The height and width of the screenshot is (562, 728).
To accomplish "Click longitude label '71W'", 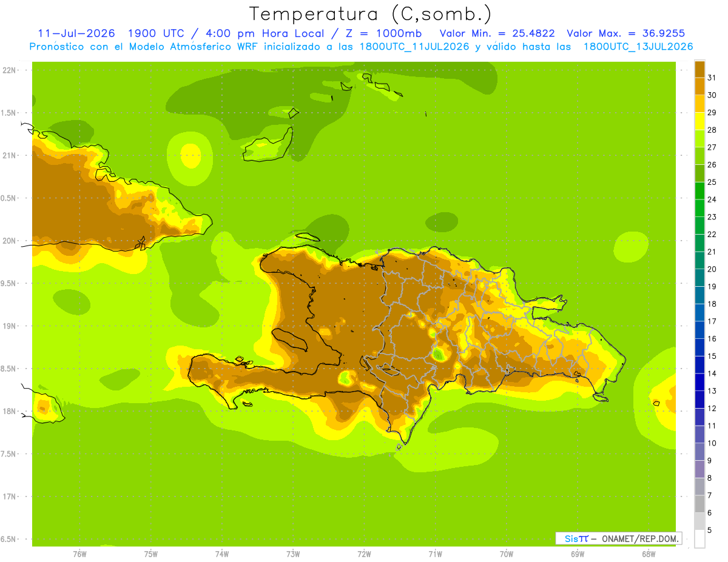I will (x=435, y=554).
